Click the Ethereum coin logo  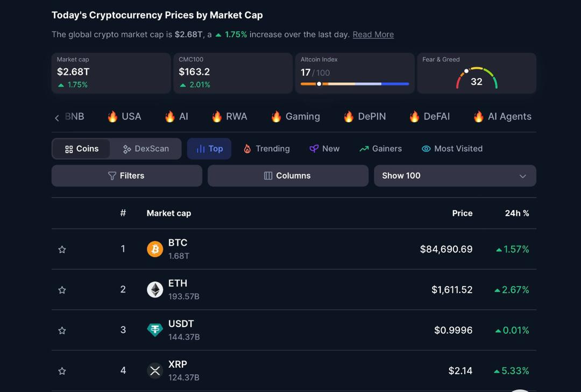pos(155,290)
